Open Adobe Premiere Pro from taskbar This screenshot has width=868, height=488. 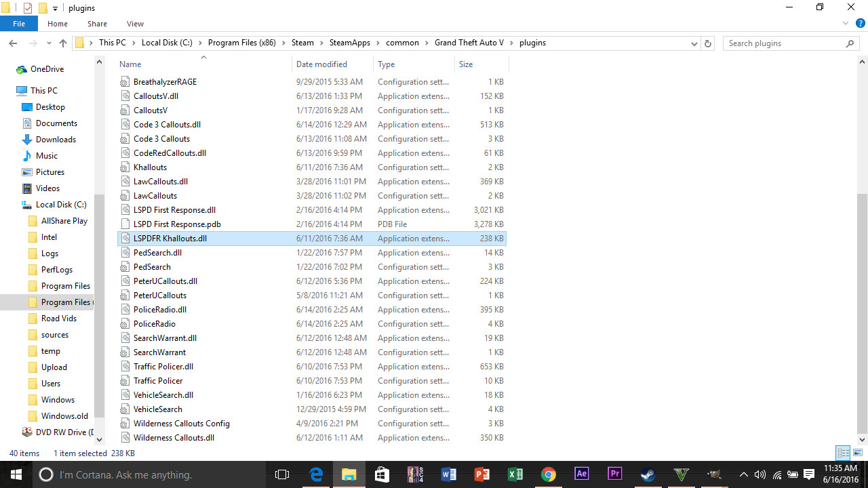[x=615, y=474]
